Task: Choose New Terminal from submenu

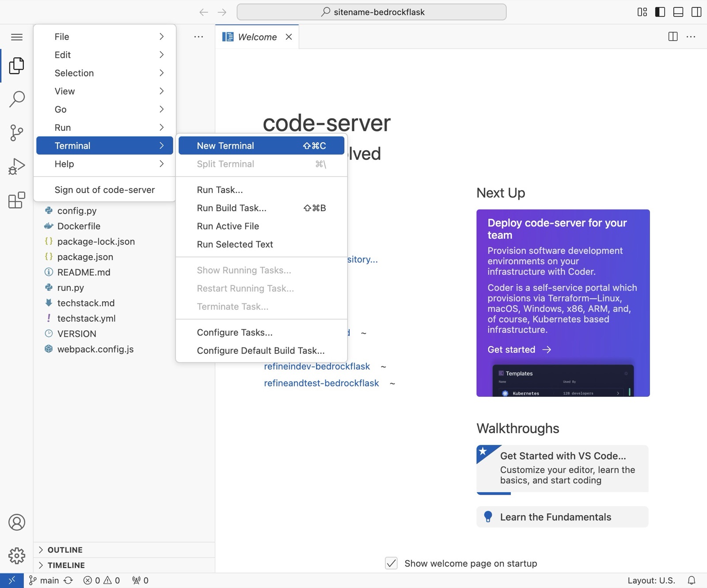Action: click(x=262, y=146)
